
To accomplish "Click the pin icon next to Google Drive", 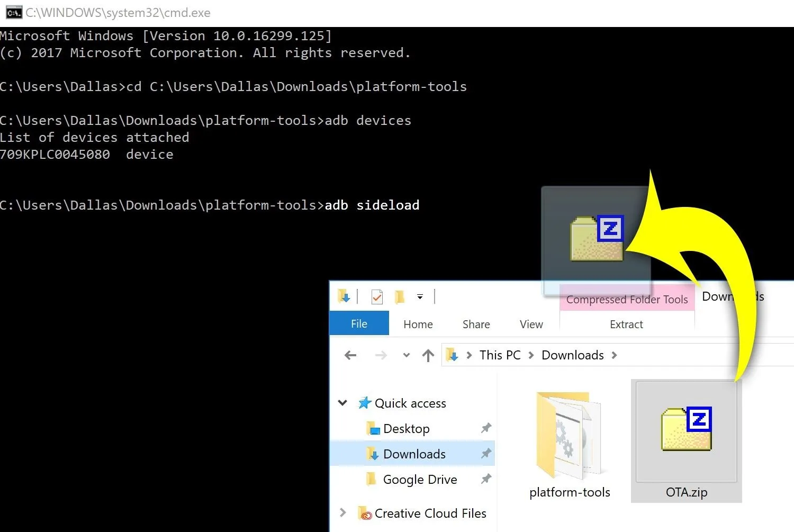I will pos(486,479).
